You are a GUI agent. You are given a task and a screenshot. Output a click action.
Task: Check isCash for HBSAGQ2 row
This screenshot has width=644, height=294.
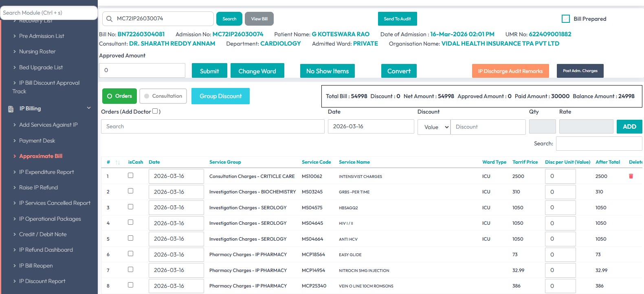[x=130, y=207]
